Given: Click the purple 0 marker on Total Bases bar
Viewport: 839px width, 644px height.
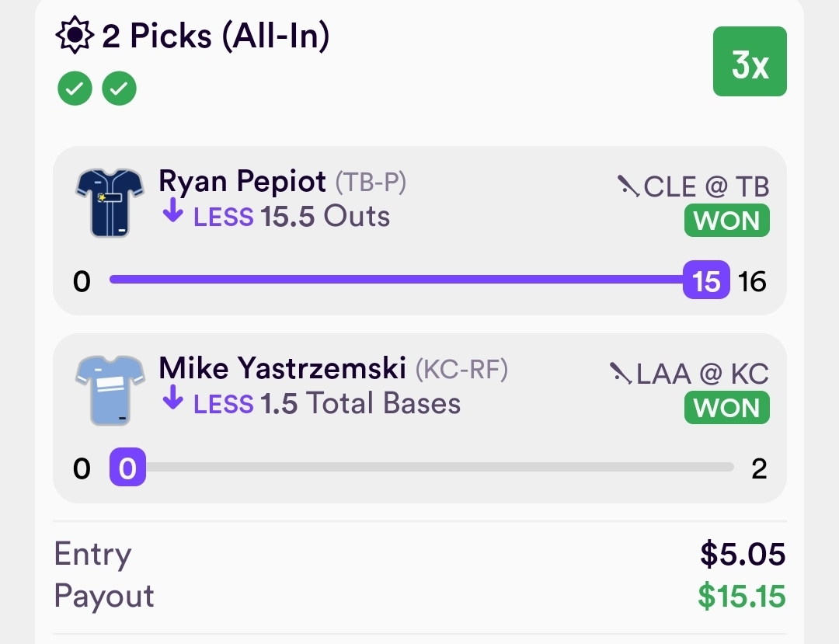Looking at the screenshot, I should pos(128,468).
